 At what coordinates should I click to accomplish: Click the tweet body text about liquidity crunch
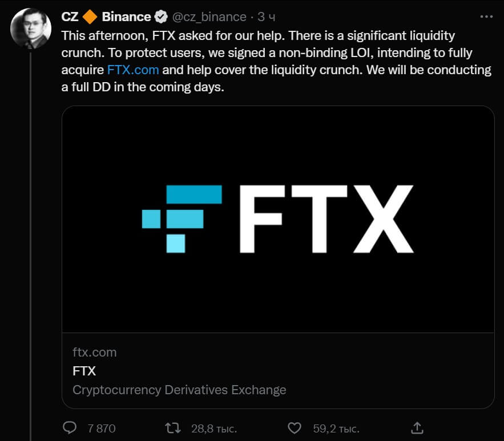coord(274,52)
